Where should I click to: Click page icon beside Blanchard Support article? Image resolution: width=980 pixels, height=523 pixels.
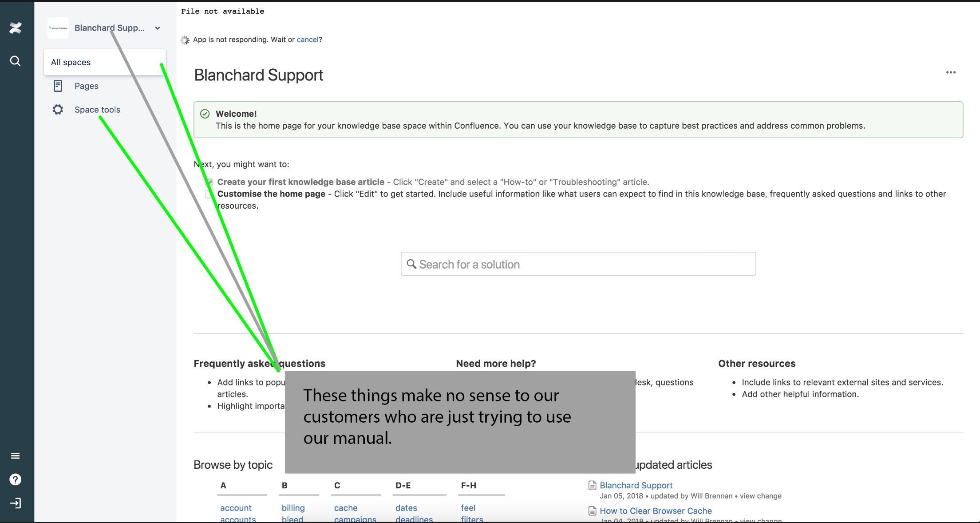pyautogui.click(x=592, y=485)
